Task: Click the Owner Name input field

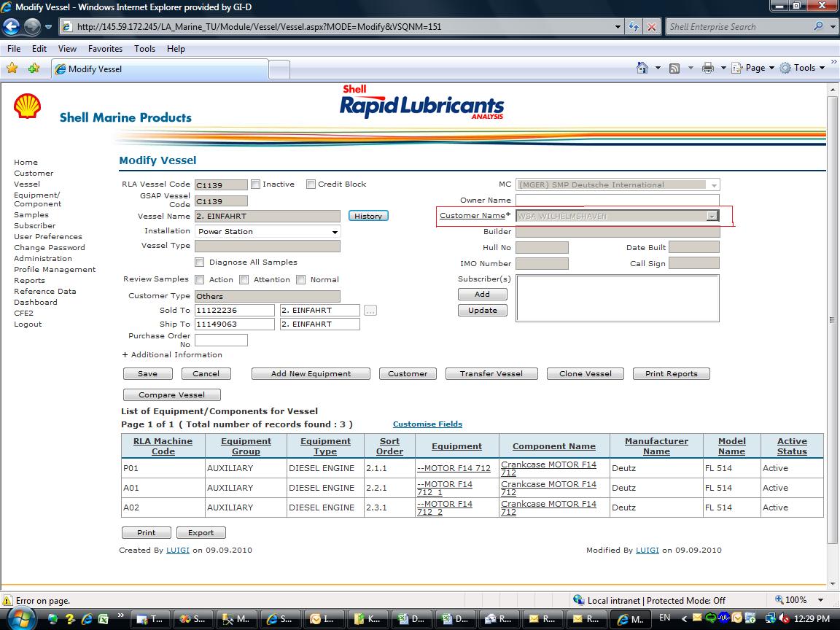Action: click(x=618, y=201)
